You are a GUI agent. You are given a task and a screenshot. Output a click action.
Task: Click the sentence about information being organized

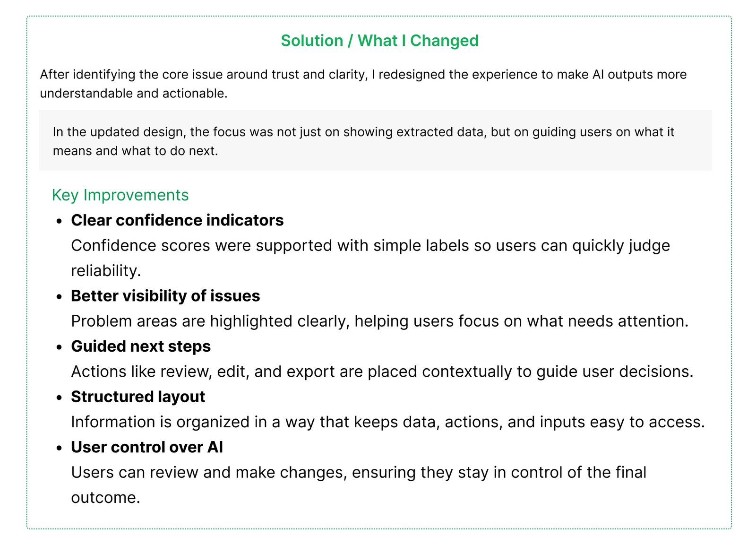[x=387, y=422]
